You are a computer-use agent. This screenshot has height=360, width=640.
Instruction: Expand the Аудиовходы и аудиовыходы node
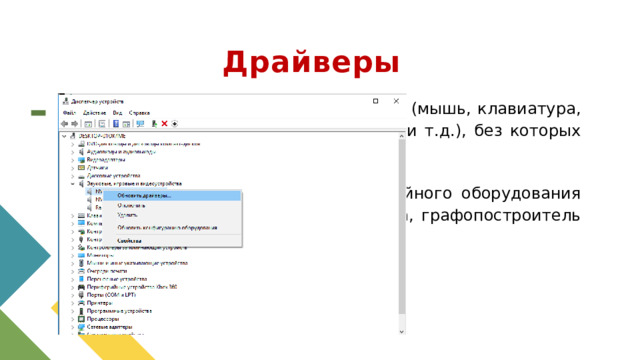pos(73,152)
